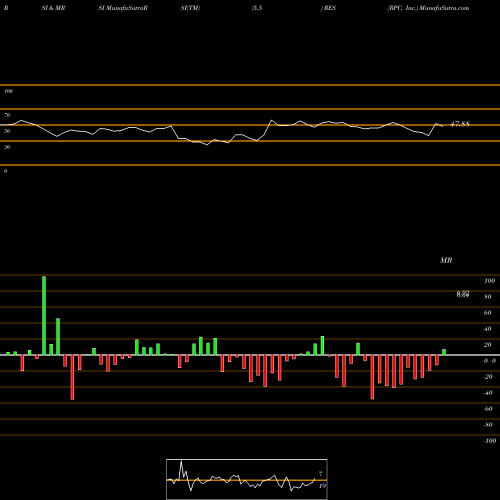Click the RSI axis label 70
This screenshot has width=500, height=500.
[7, 115]
